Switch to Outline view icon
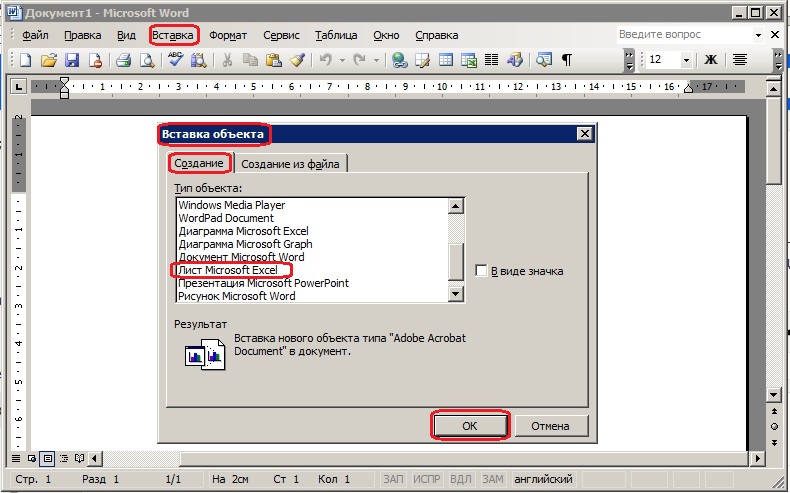790x493 pixels. click(64, 458)
